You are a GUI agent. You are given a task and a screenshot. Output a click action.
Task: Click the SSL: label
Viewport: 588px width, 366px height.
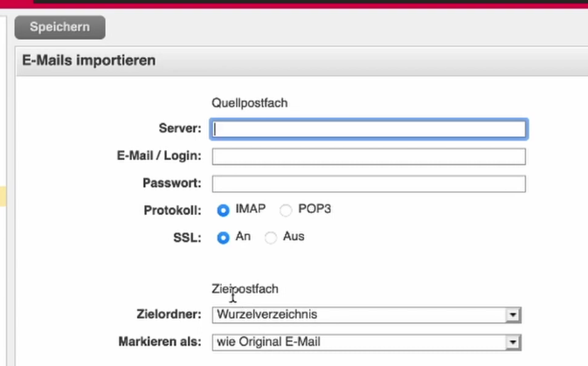point(188,238)
